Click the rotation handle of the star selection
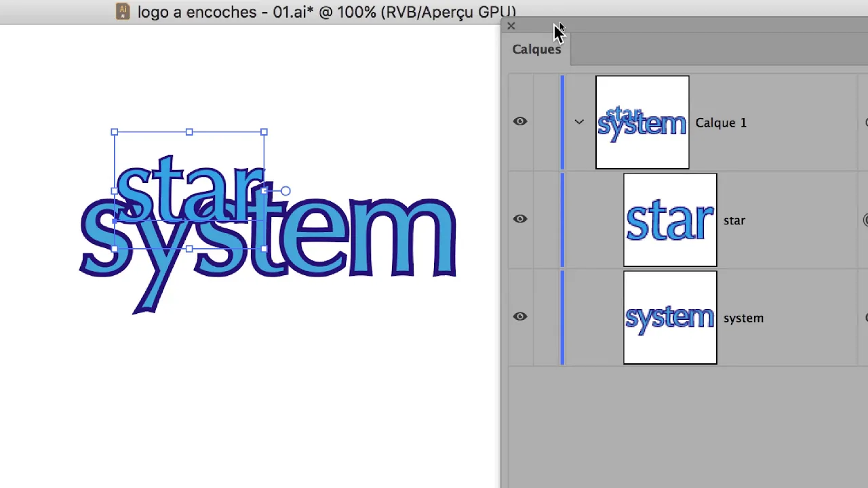The height and width of the screenshot is (488, 868). (x=285, y=191)
